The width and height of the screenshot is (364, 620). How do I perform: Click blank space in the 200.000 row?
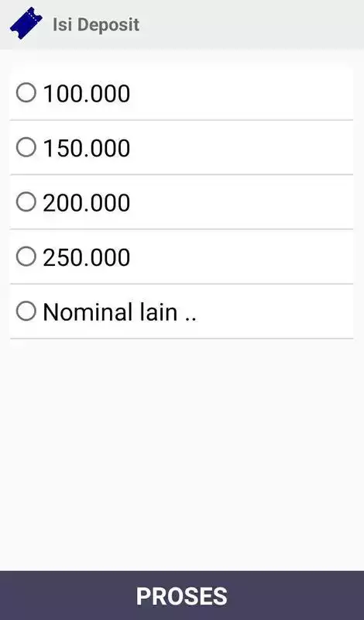pyautogui.click(x=241, y=202)
